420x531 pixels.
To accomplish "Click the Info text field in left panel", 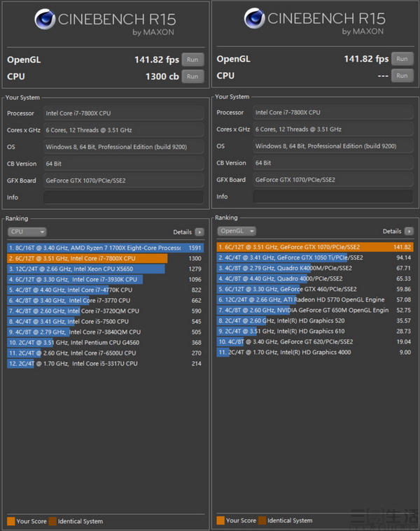I will coord(123,197).
